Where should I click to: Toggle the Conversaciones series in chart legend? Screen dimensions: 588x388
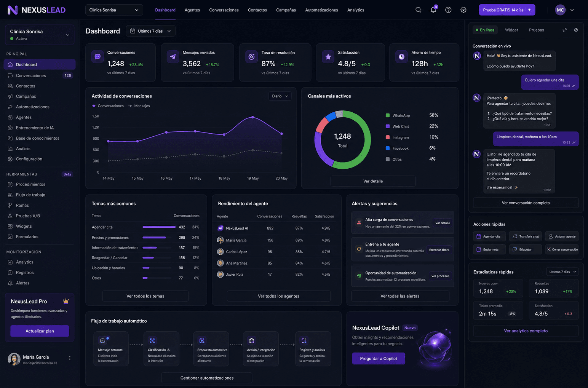pyautogui.click(x=108, y=106)
